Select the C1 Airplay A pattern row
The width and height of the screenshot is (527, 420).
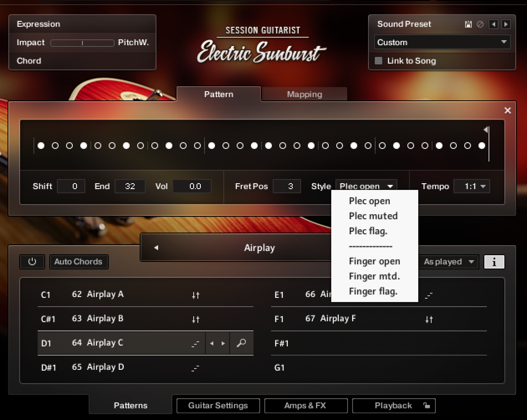(x=146, y=295)
